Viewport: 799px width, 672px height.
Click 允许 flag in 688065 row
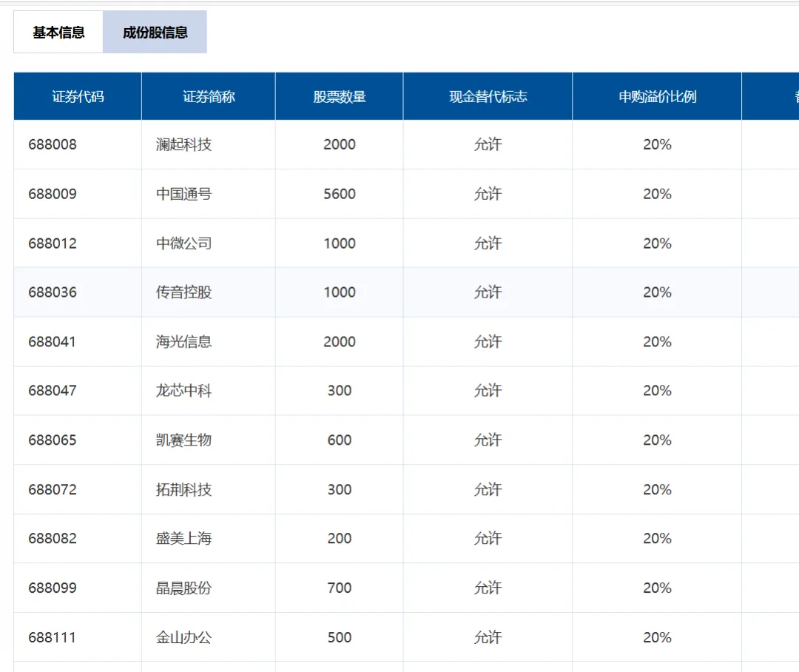tap(488, 440)
